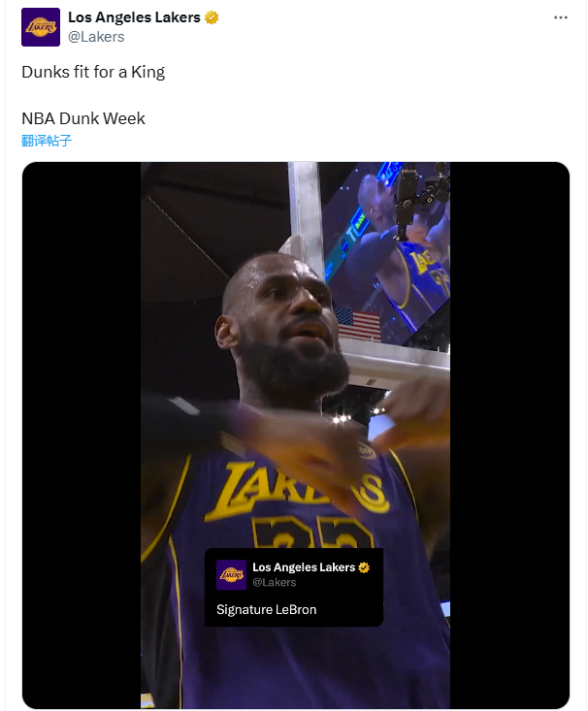Screen dimensions: 588x711
Task: Click the @Lakers handle inside the quoted card
Action: 275,583
